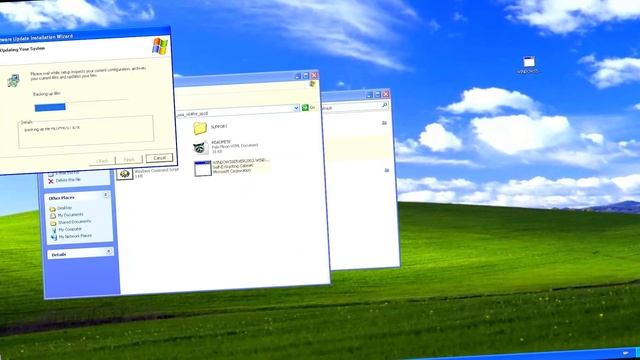Screen dimensions: 640x360
Task: Click the My Network Places icon
Action: click(54, 237)
